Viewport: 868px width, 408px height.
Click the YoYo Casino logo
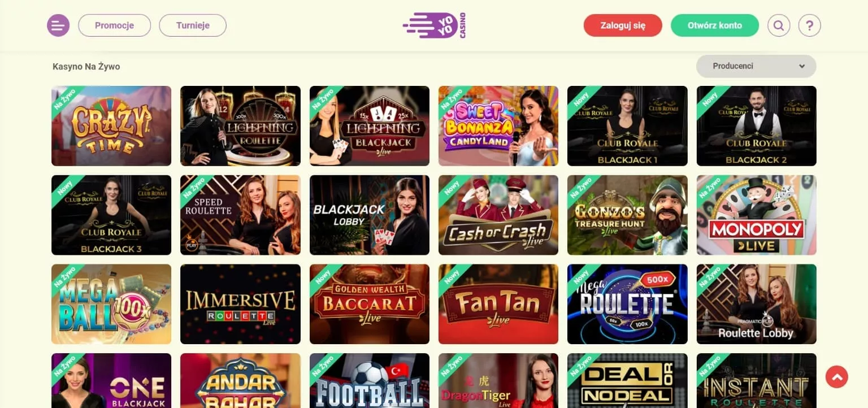coord(434,25)
